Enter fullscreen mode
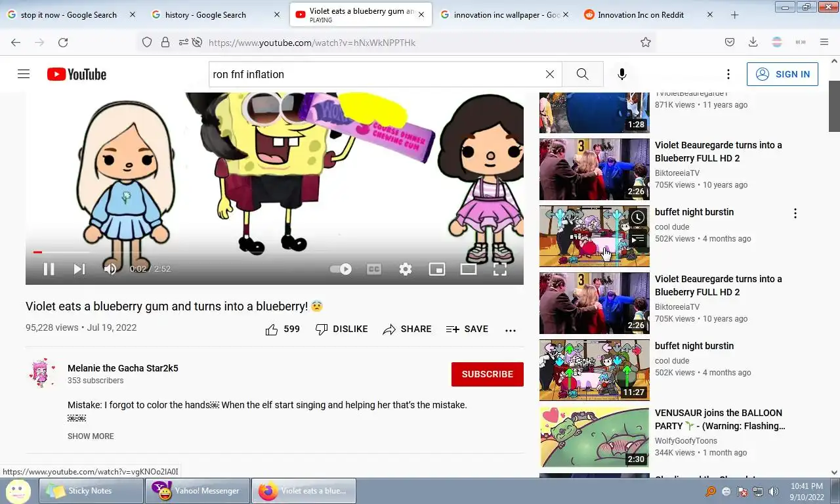 [x=500, y=269]
